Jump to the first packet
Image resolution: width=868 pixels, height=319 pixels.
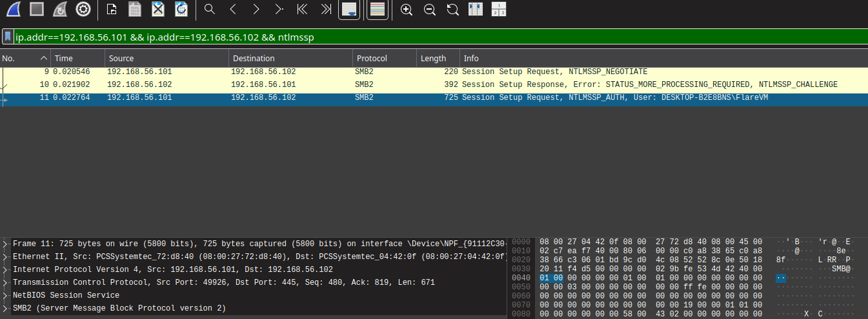302,9
